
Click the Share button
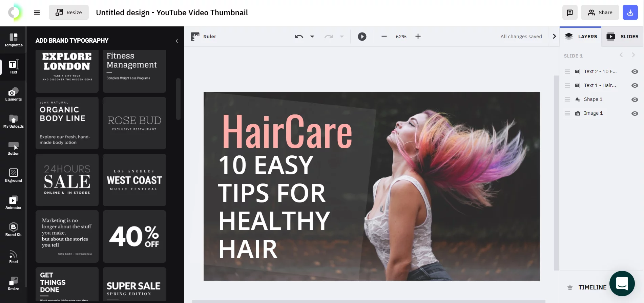[x=600, y=13]
